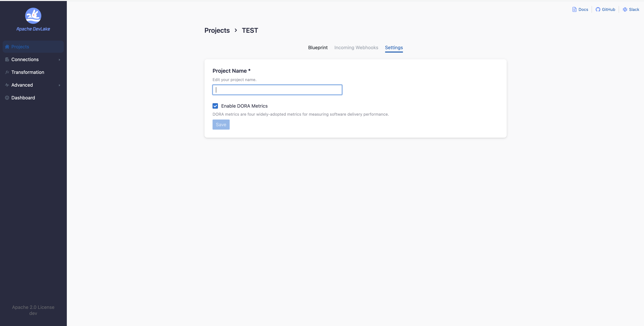Uncheck Enable DORA Metrics checkbox

point(215,106)
